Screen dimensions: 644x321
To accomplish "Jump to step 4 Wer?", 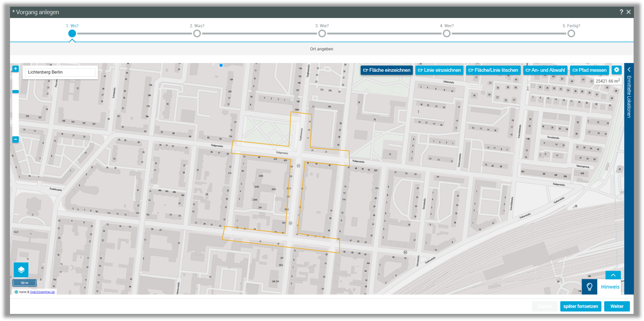I will (447, 33).
